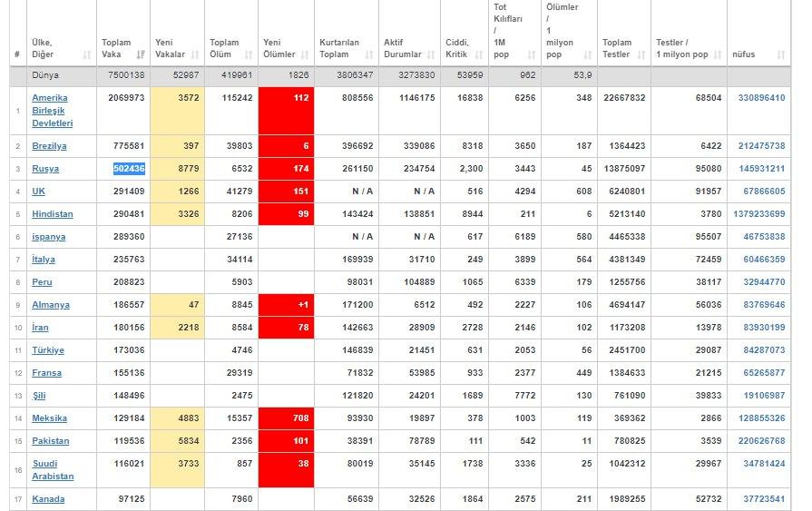Open Russia population link 145931211
The height and width of the screenshot is (511, 812).
click(761, 169)
